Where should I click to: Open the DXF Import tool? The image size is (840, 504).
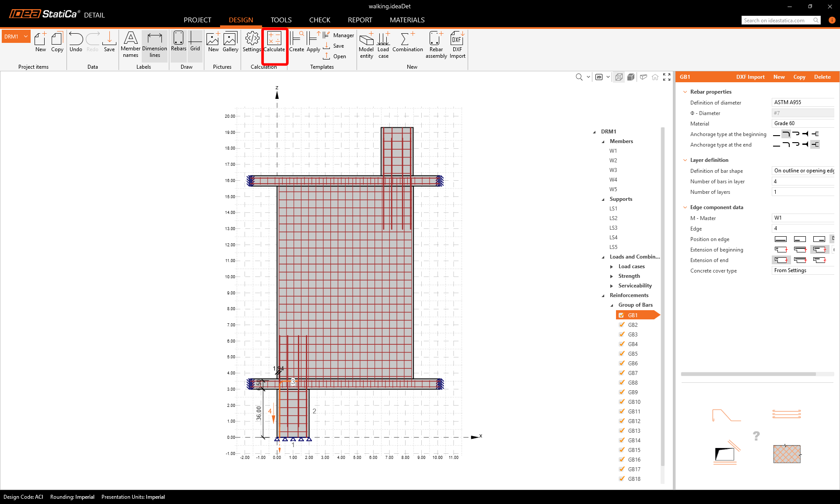click(x=457, y=39)
